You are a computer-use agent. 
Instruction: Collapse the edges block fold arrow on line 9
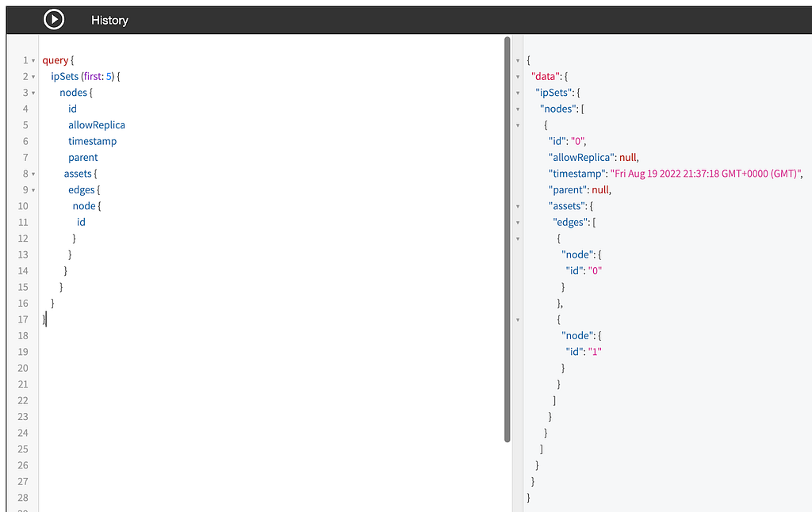[x=33, y=190]
